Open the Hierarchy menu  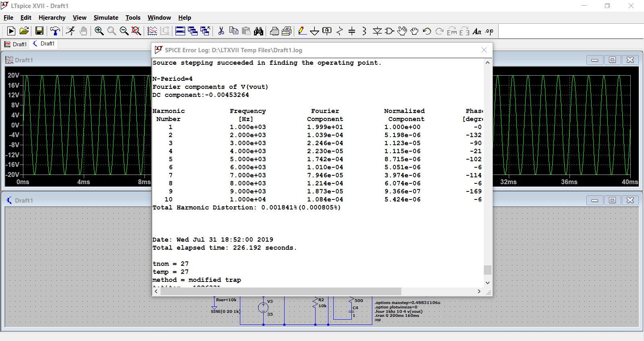[52, 18]
